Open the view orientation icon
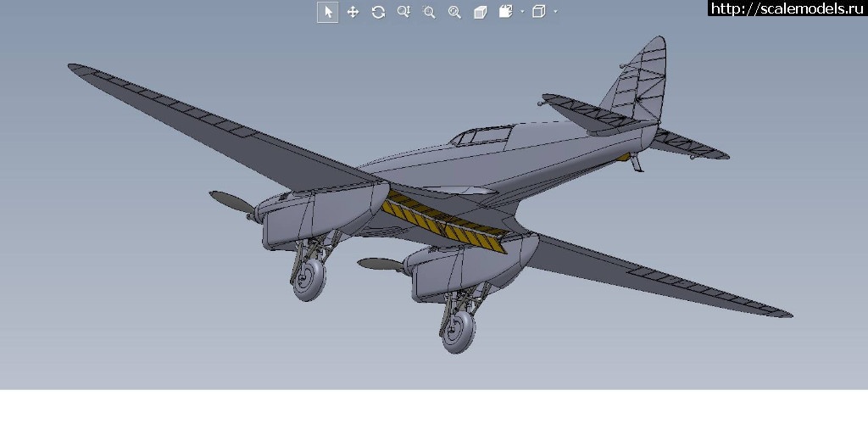Viewport: 868px width, 446px height. (505, 12)
